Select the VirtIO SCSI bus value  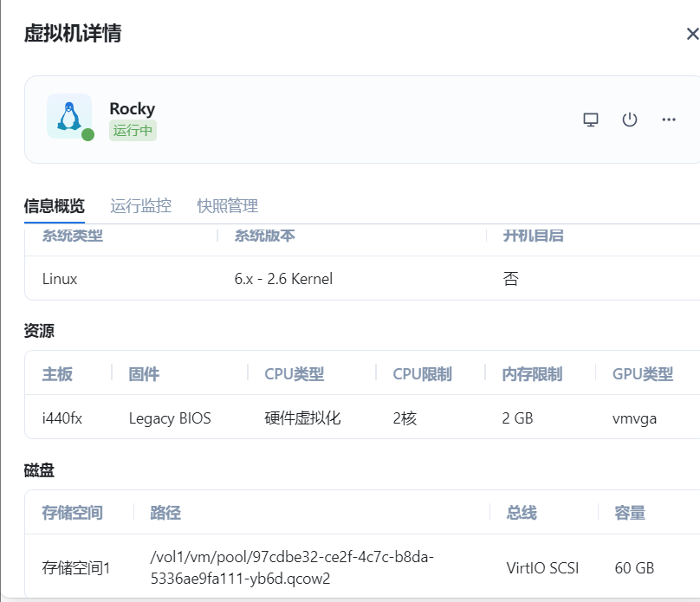tap(542, 568)
